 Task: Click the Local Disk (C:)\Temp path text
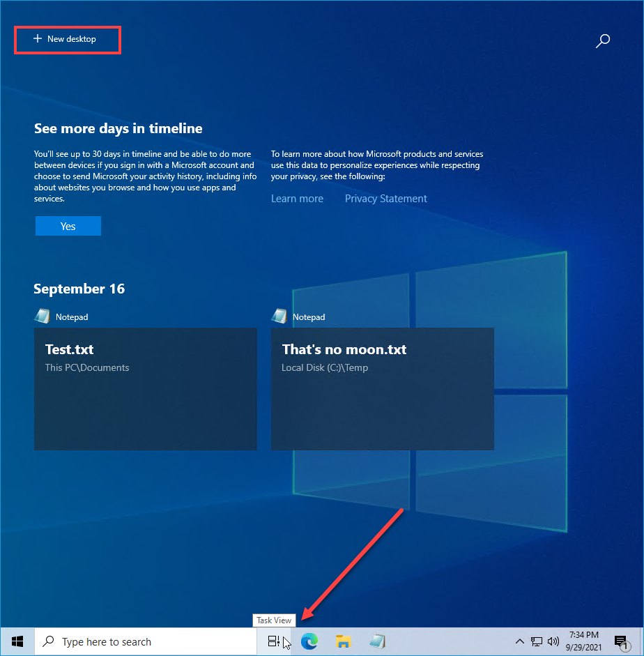tap(325, 368)
